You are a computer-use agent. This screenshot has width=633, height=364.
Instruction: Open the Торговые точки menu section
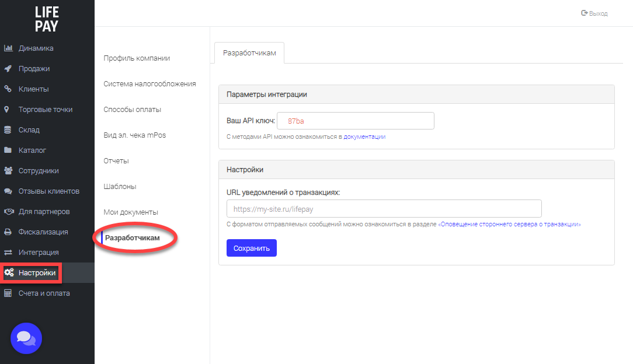click(x=46, y=109)
